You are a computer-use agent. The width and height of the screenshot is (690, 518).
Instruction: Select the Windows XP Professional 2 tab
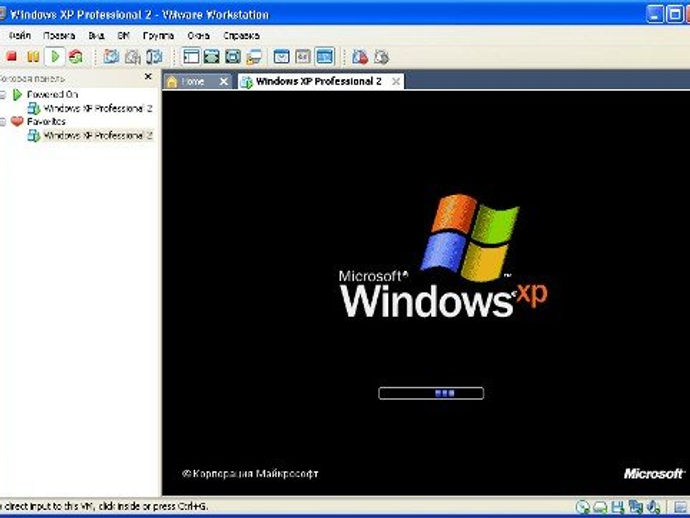[319, 81]
